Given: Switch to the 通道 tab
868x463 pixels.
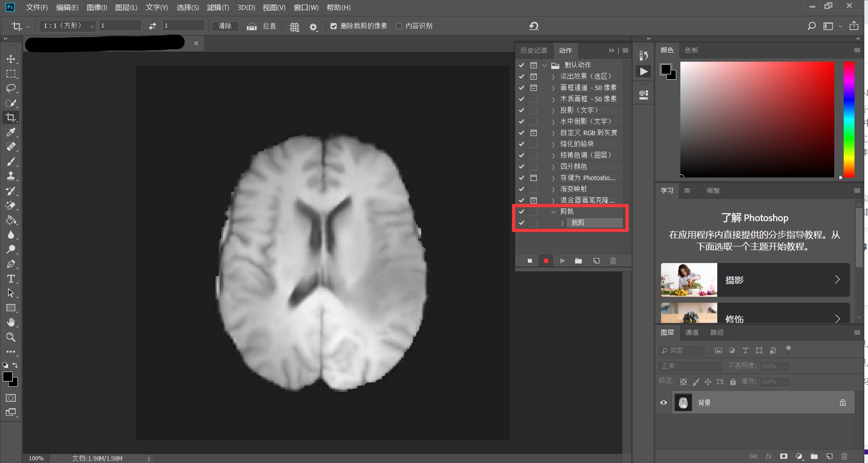Looking at the screenshot, I should tap(692, 332).
